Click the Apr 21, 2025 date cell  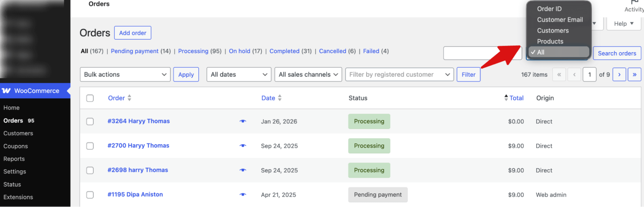click(x=278, y=195)
